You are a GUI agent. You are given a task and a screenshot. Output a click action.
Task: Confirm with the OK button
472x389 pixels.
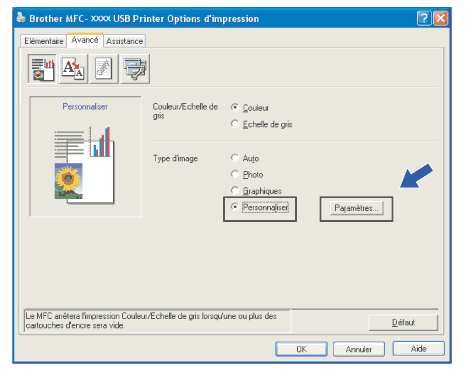[301, 349]
